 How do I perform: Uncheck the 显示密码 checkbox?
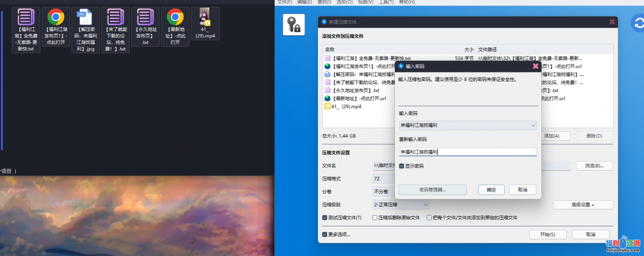(x=401, y=166)
